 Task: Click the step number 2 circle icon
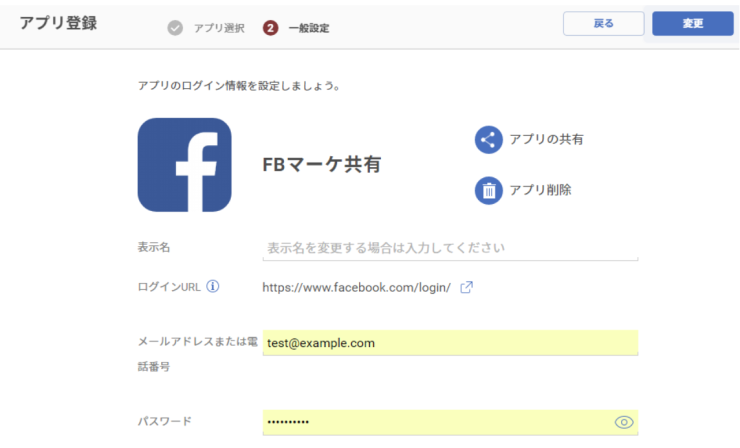[x=270, y=27]
